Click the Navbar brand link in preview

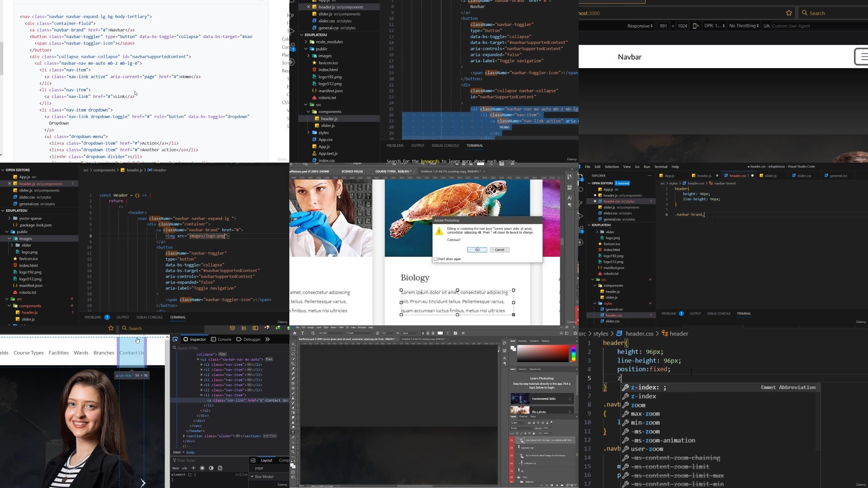click(630, 57)
